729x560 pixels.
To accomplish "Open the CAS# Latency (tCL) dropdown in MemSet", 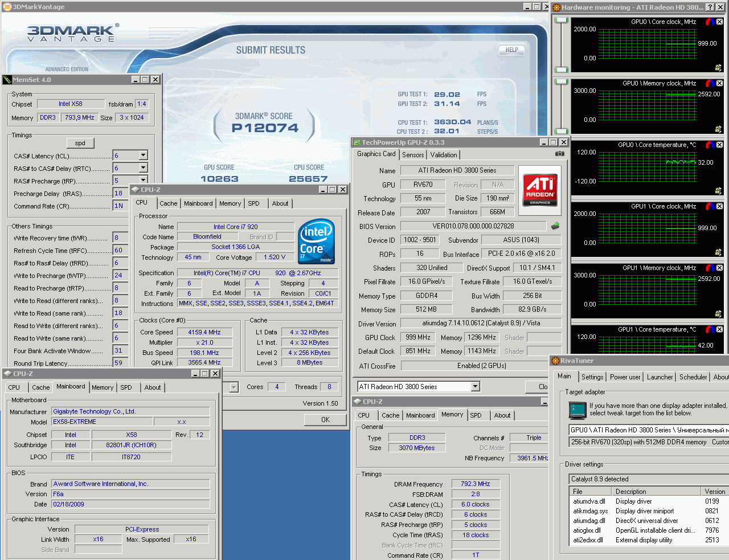I will pyautogui.click(x=143, y=156).
